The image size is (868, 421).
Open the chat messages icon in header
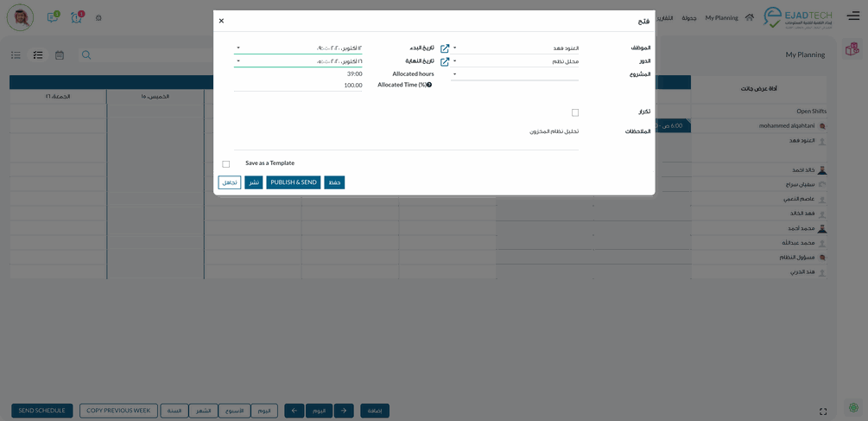(53, 17)
